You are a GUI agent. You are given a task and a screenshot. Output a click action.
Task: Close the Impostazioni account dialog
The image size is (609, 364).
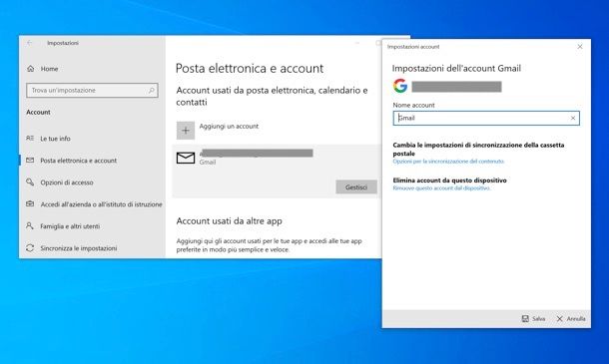click(580, 47)
